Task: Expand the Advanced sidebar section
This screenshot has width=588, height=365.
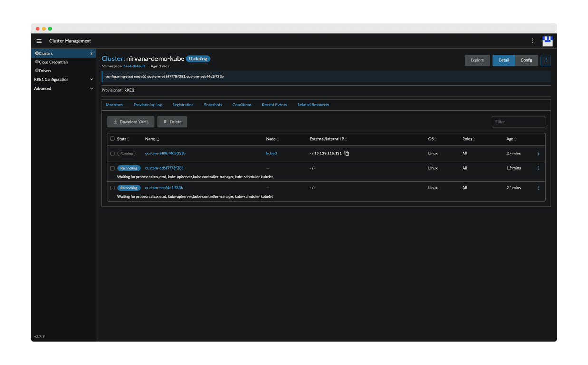Action: click(63, 88)
